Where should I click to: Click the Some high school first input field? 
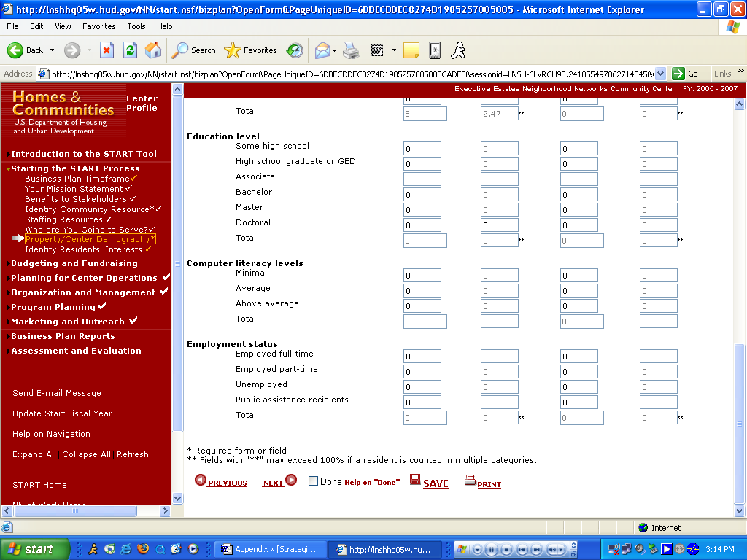pyautogui.click(x=422, y=149)
